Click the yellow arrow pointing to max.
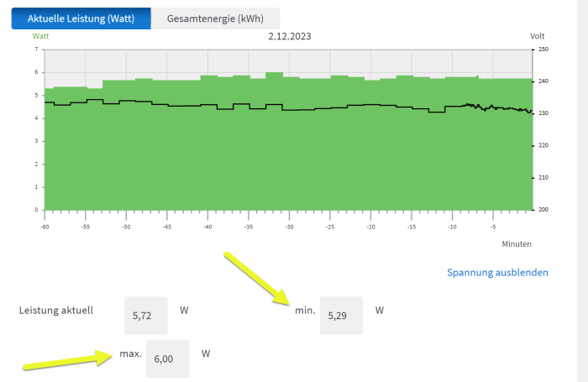588x382 pixels. 69,360
